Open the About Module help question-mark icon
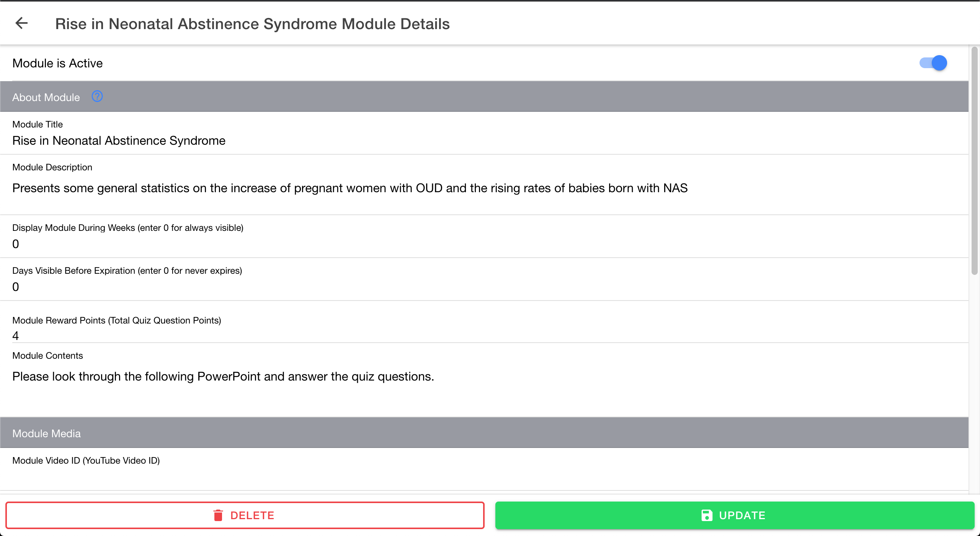 (97, 96)
